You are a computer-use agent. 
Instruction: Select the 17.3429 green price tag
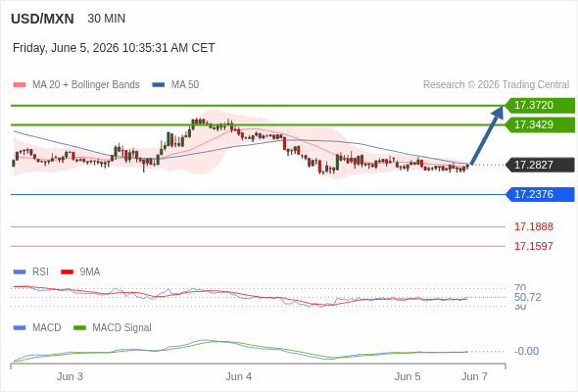point(540,125)
